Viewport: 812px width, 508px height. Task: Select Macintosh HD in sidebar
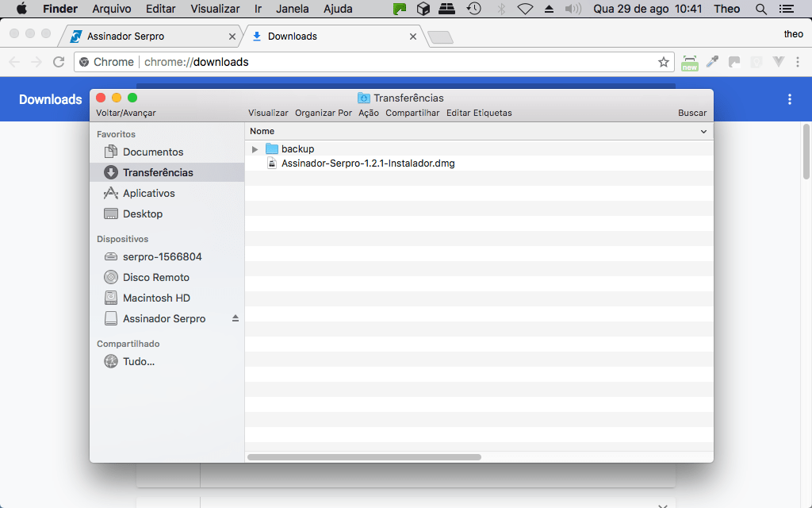tap(156, 298)
